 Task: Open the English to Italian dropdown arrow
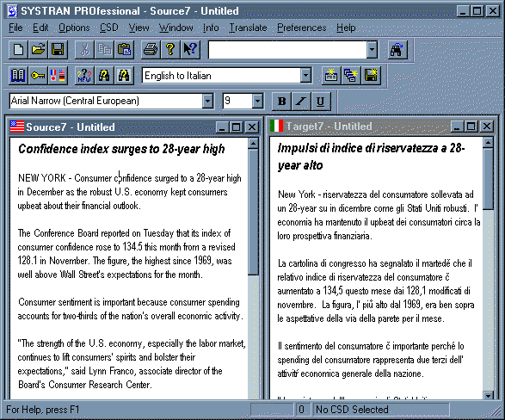click(305, 76)
